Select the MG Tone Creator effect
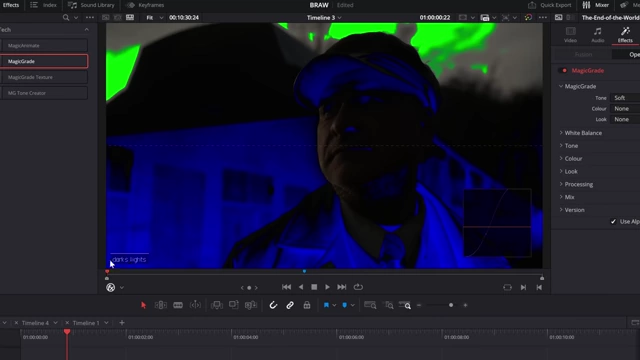Viewport: 640px width, 360px height. click(x=44, y=93)
